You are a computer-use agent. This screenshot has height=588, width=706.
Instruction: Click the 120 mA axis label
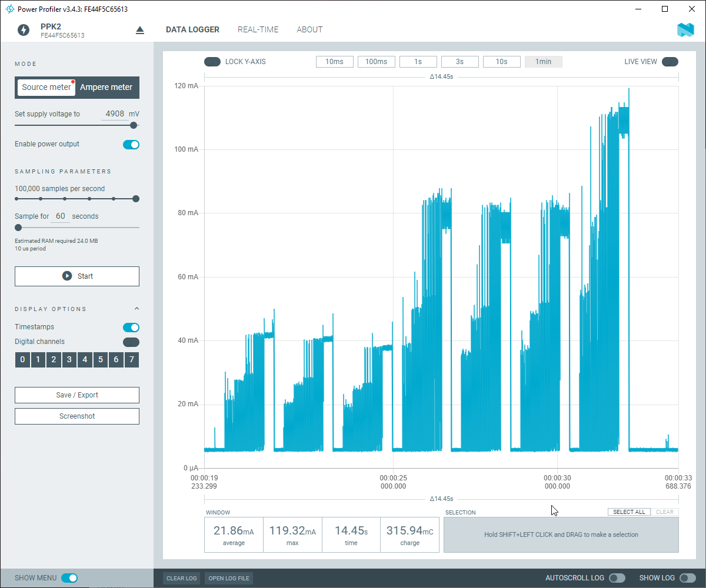(x=187, y=86)
